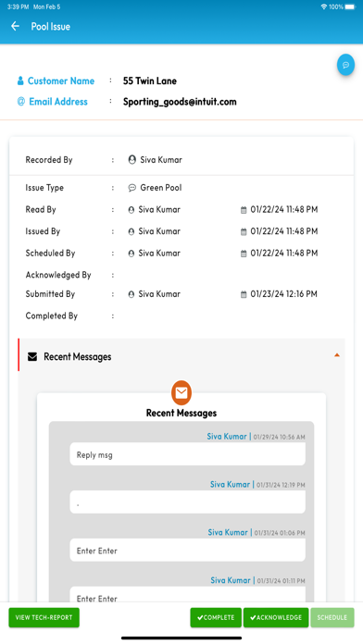Click the black envelope icon by Recent Messages
This screenshot has height=644, width=363.
point(32,356)
